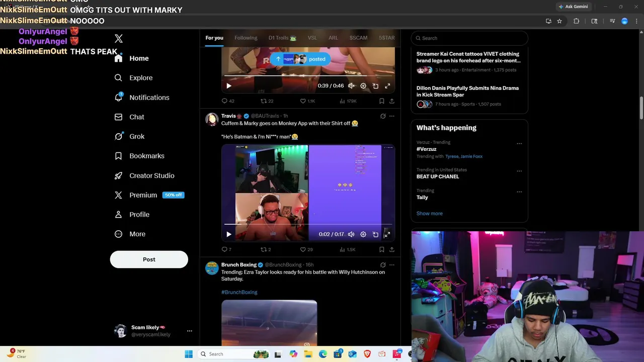Open Creator Studio from sidebar

[x=144, y=175]
